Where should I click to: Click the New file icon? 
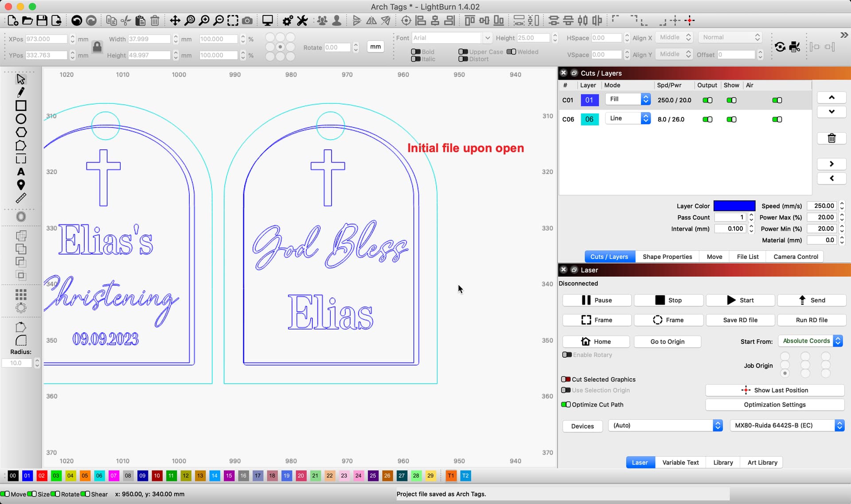[x=12, y=20]
